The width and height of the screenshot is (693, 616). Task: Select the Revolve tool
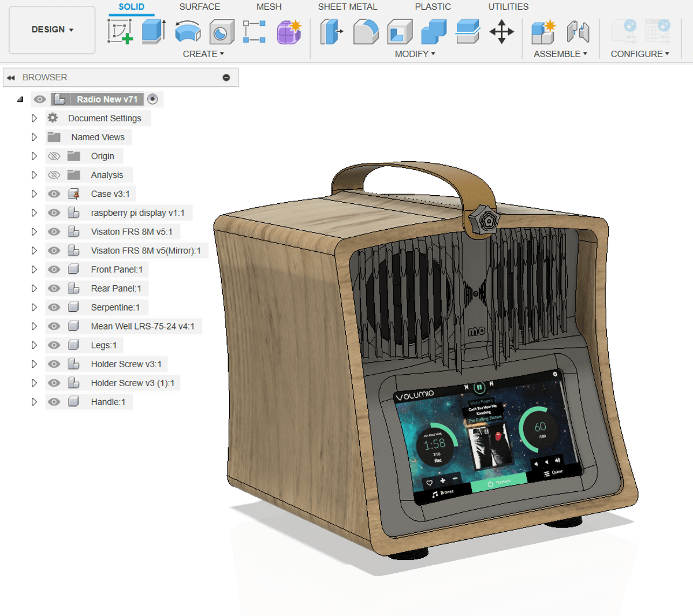pos(188,31)
